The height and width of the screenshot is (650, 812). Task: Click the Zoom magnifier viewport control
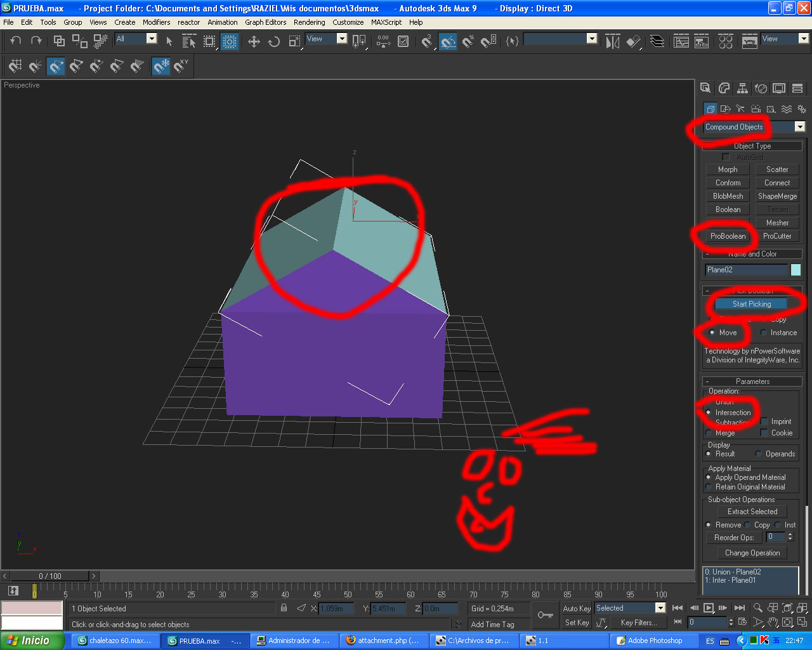pos(757,607)
